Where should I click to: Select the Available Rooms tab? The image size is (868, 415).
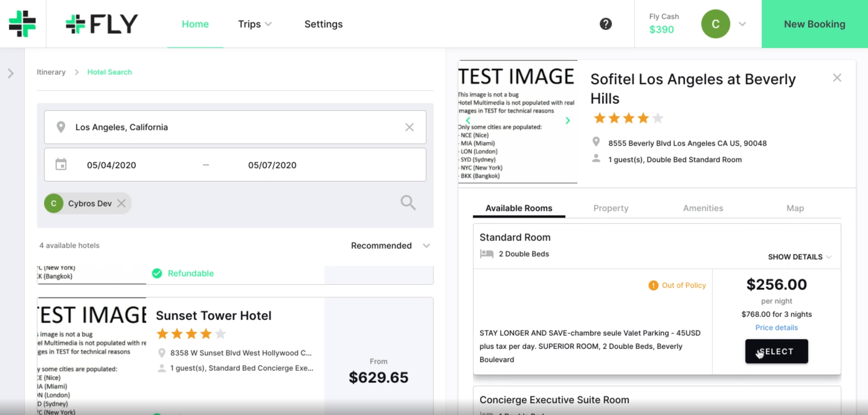pos(519,208)
